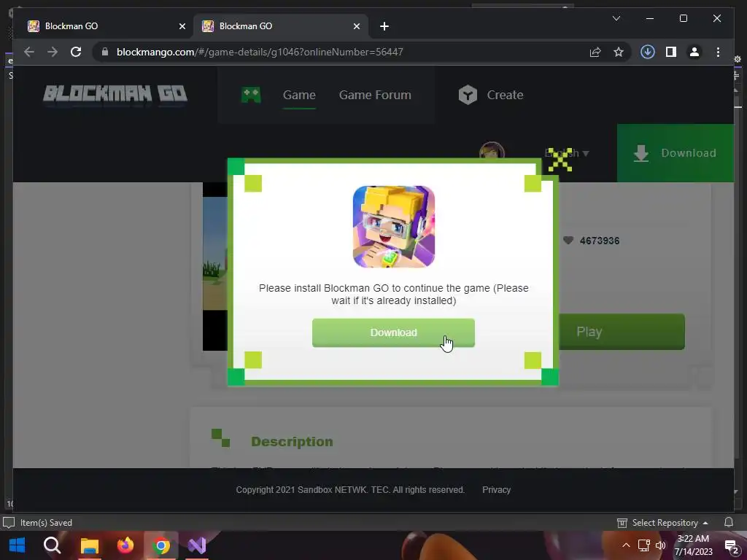Click the Blockman GO site logo
Viewport: 747px width, 560px height.
pyautogui.click(x=115, y=94)
